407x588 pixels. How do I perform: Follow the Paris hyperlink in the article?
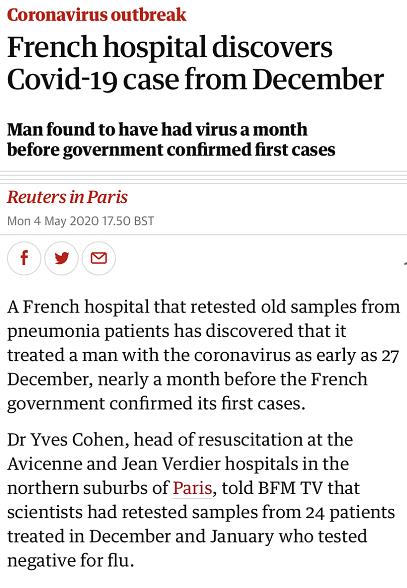[192, 488]
